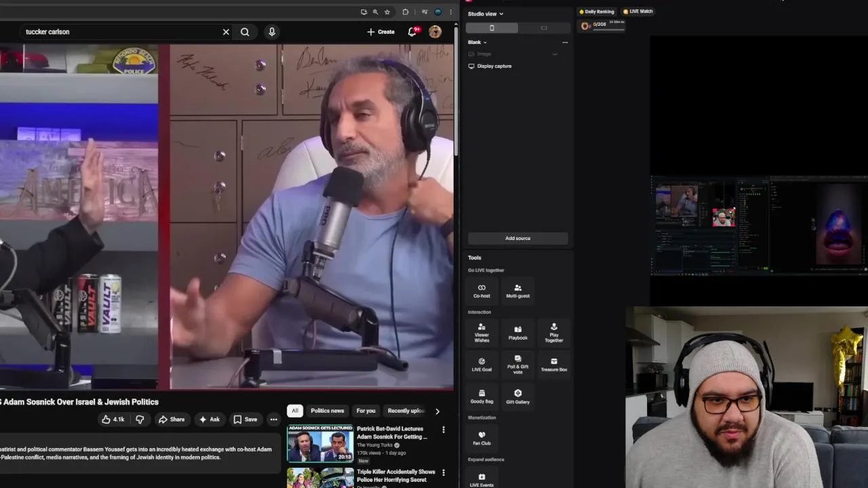Switch to landscape layout
This screenshot has width=868, height=488.
point(544,28)
